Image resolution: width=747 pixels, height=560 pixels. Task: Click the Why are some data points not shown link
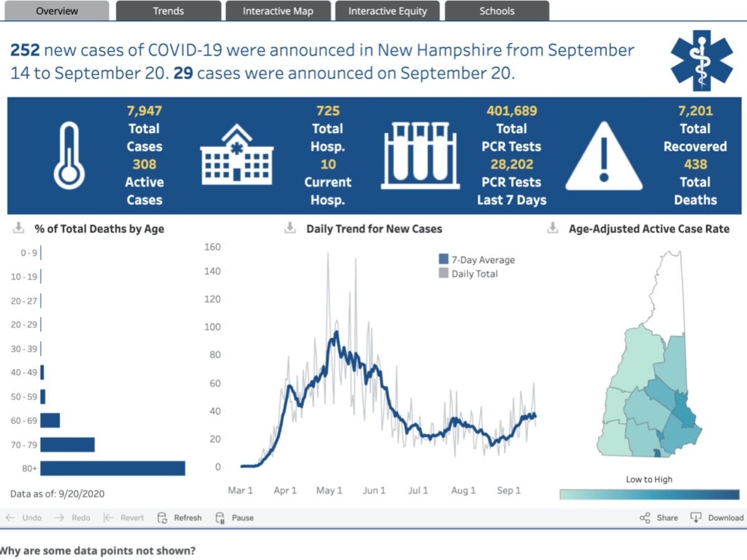97,551
